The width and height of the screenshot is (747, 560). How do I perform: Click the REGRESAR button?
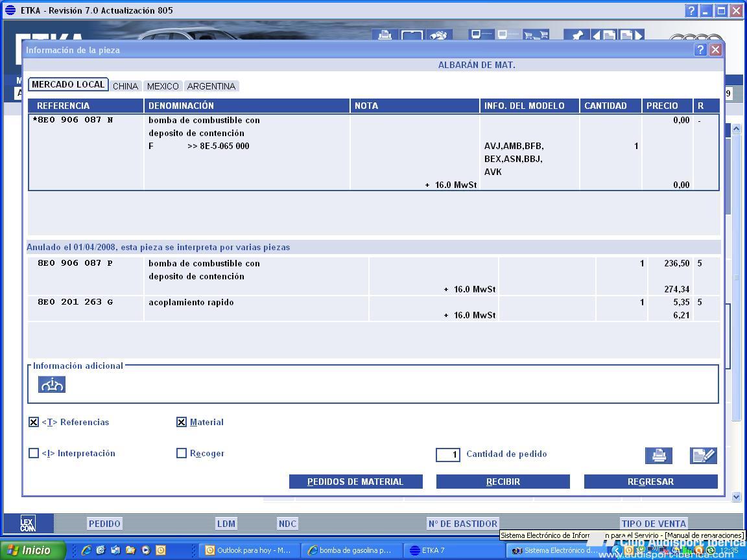click(651, 482)
